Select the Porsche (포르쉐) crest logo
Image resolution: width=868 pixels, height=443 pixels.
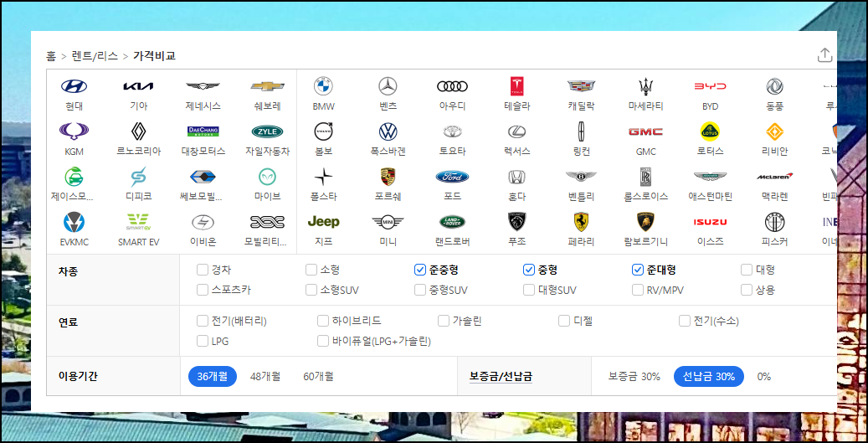point(388,177)
